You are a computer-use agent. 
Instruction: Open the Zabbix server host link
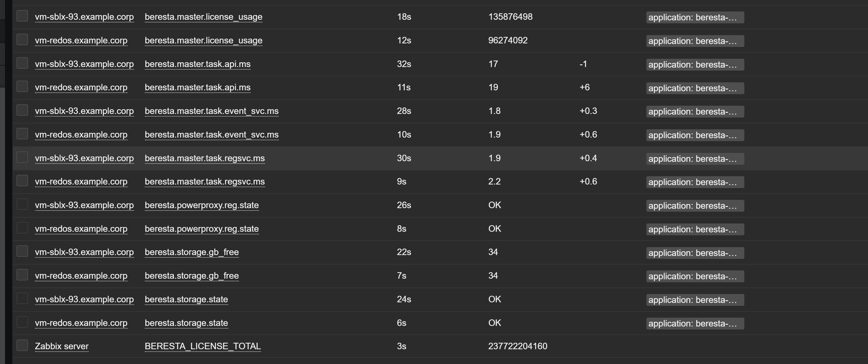point(62,346)
